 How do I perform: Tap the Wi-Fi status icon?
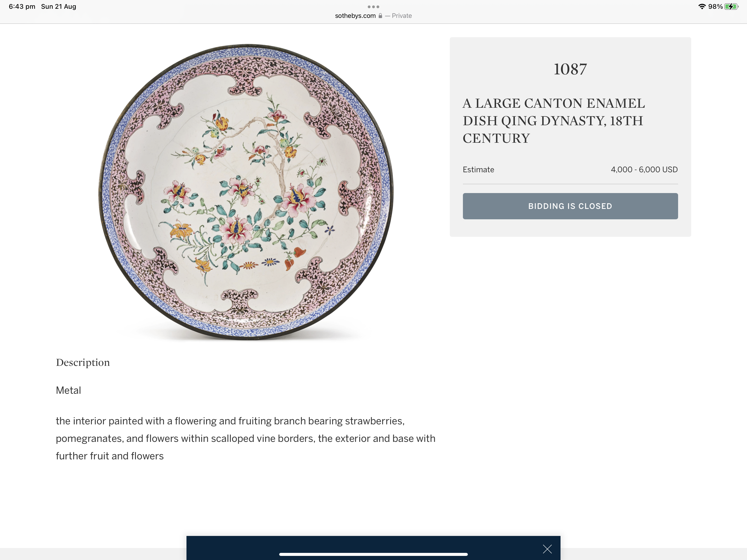click(702, 6)
